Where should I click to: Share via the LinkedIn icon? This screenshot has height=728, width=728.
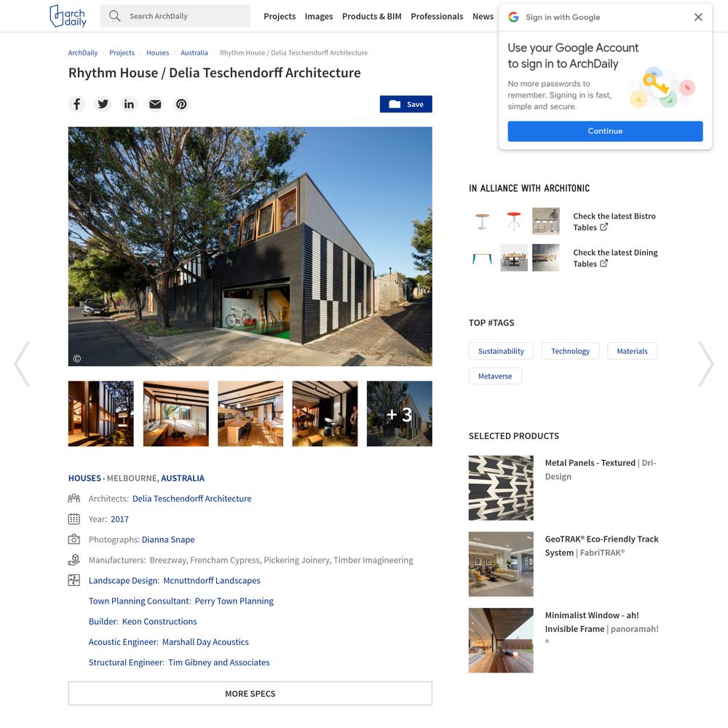pos(129,104)
